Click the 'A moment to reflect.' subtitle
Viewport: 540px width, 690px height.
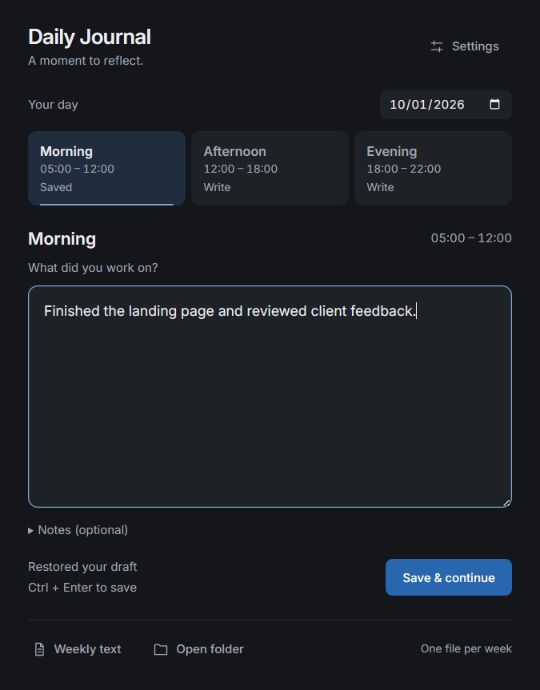pyautogui.click(x=86, y=61)
